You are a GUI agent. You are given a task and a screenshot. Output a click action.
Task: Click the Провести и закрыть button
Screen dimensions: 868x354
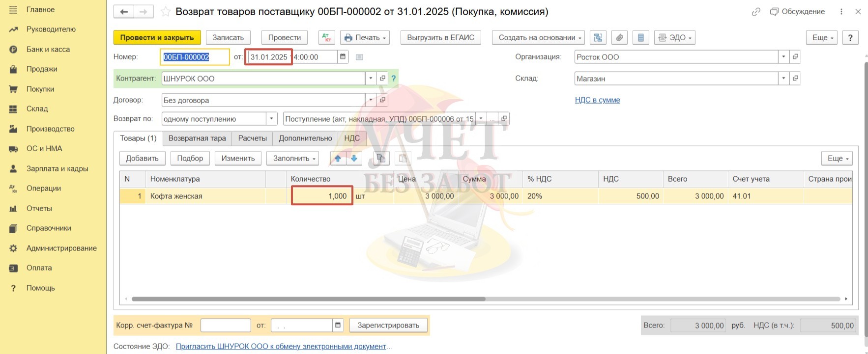click(157, 38)
